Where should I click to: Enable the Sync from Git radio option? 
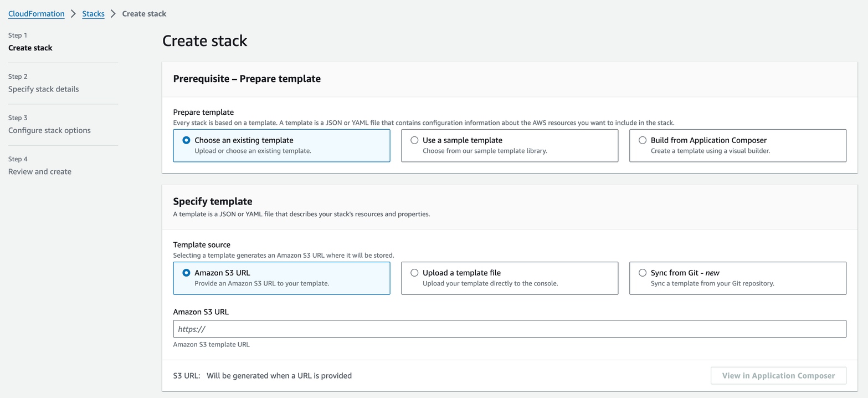pos(643,273)
